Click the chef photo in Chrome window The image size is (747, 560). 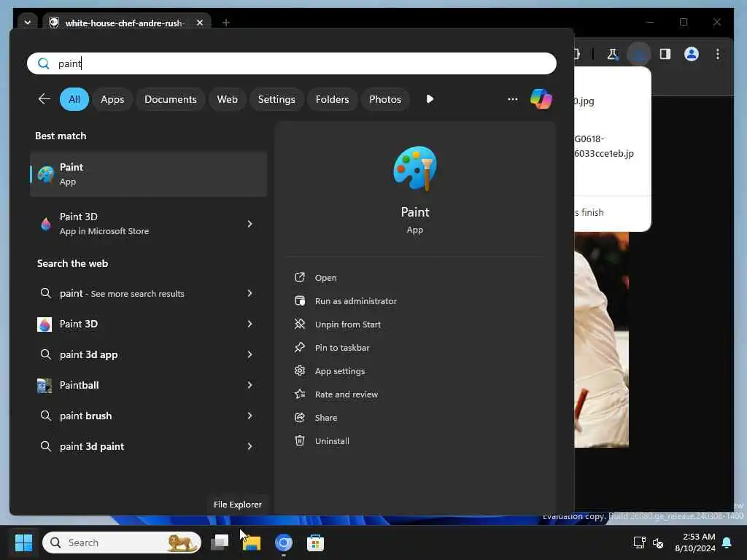pos(601,340)
